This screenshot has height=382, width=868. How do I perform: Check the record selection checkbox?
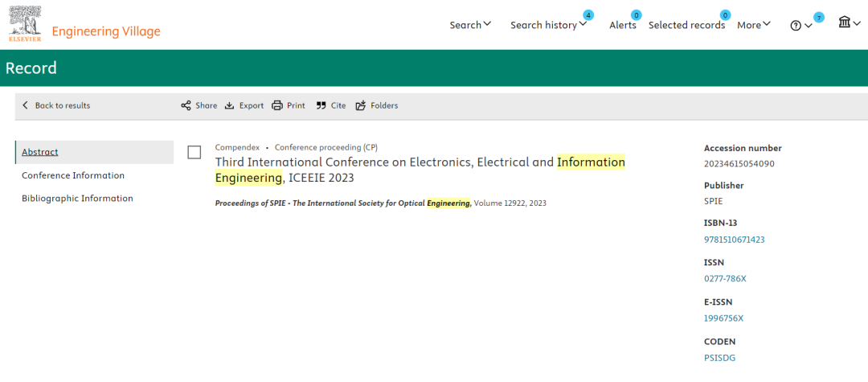(194, 152)
